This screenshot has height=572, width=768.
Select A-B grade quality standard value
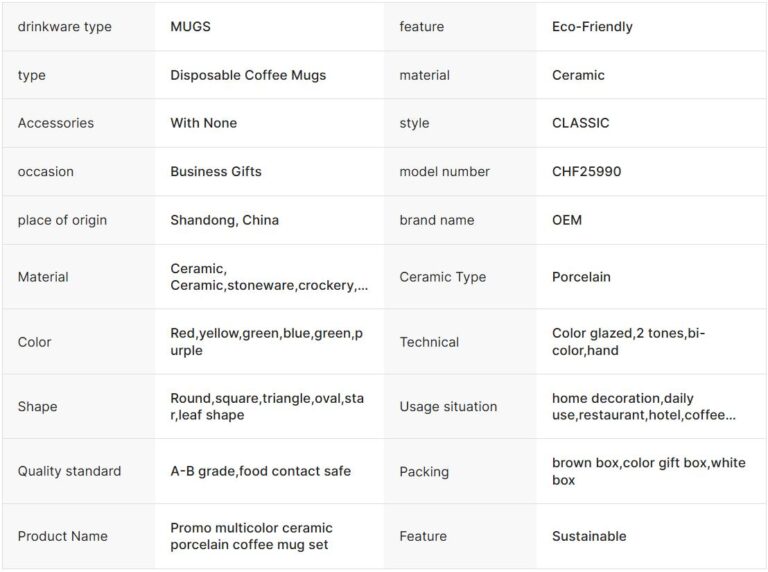[260, 471]
